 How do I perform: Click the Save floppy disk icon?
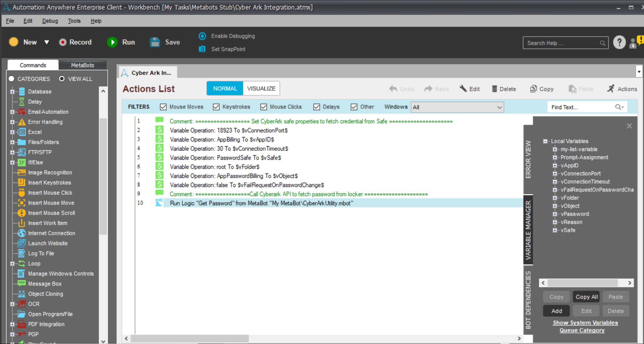[x=155, y=42]
